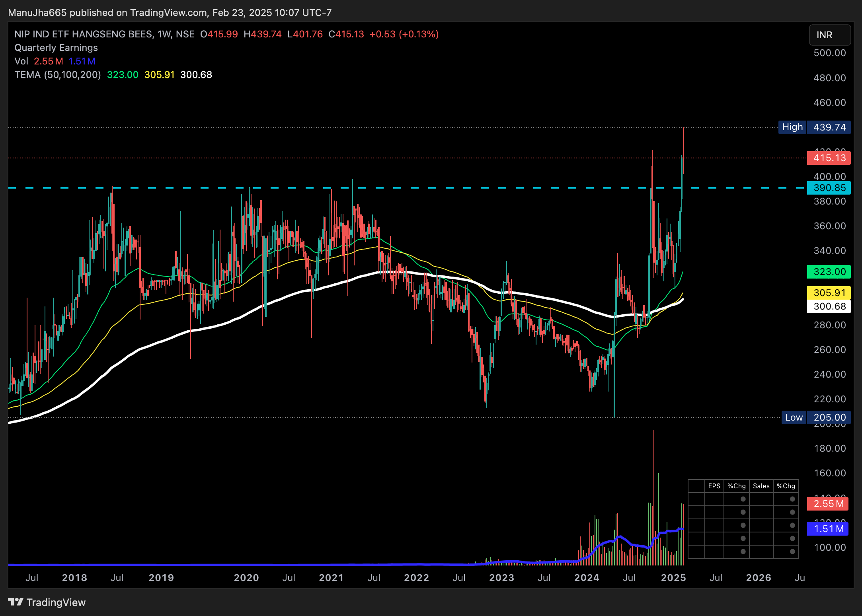Screen dimensions: 862x616
Task: Click the 2021 label on time axis
Action: [331, 578]
